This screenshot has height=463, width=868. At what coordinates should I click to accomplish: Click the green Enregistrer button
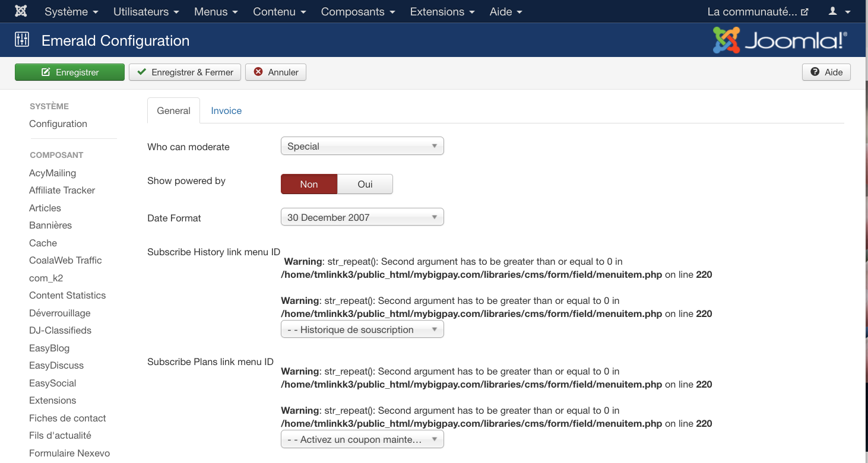pyautogui.click(x=69, y=72)
